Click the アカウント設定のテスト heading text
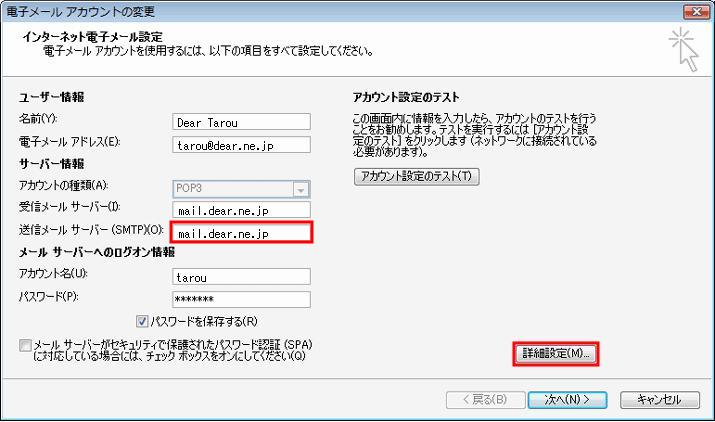 (406, 97)
